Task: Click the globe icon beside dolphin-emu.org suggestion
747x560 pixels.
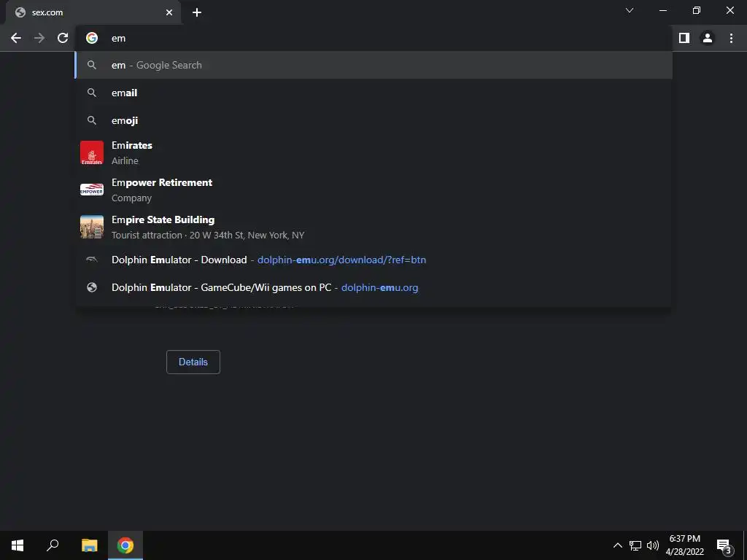Action: click(92, 287)
